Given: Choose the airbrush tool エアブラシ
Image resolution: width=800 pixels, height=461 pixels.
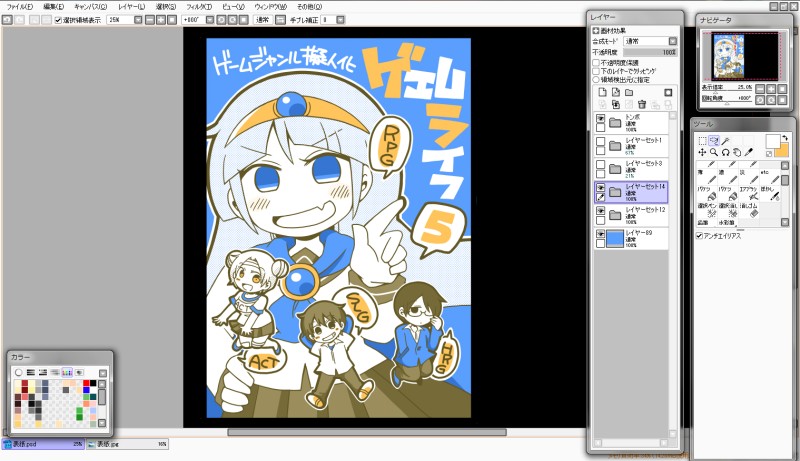Looking at the screenshot, I should [x=748, y=194].
